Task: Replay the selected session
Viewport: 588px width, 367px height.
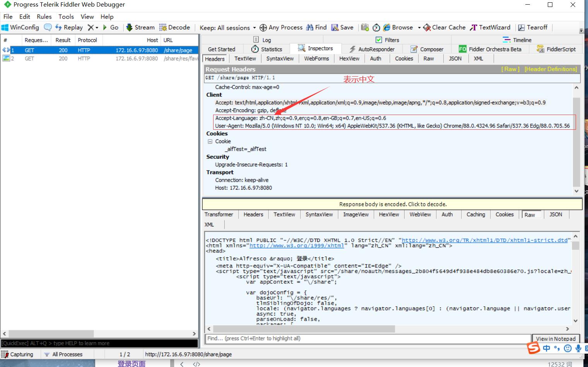Action: click(69, 27)
